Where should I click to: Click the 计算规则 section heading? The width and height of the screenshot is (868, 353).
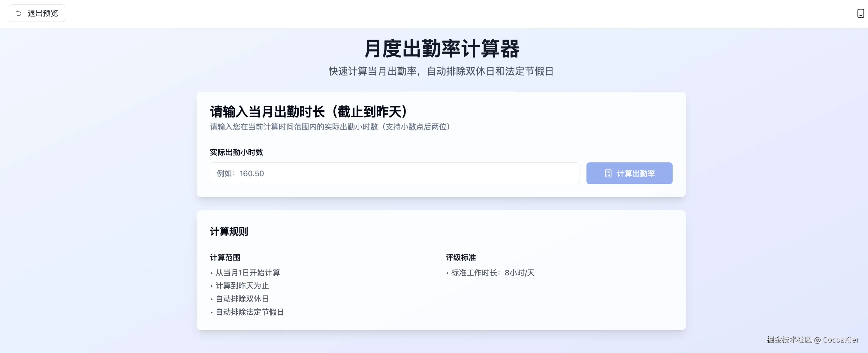(229, 232)
